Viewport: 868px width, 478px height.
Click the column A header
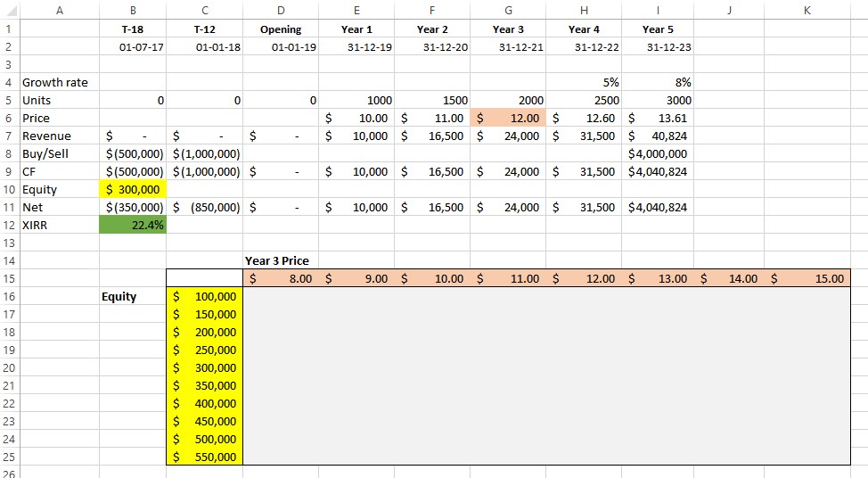[x=59, y=10]
